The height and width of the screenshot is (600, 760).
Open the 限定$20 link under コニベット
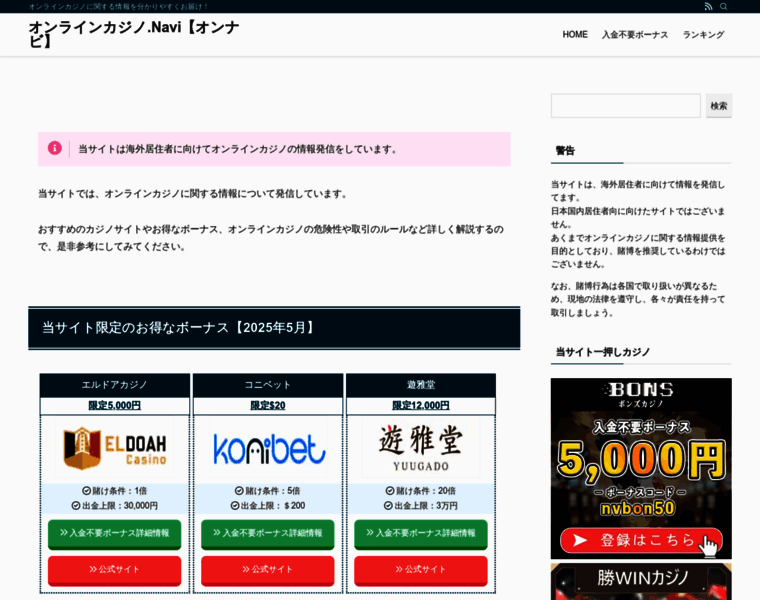click(x=268, y=405)
